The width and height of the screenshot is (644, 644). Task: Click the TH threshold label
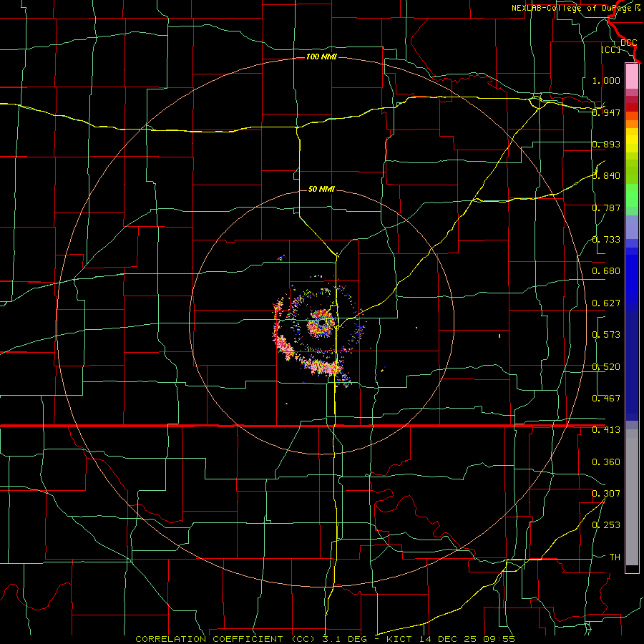[615, 557]
